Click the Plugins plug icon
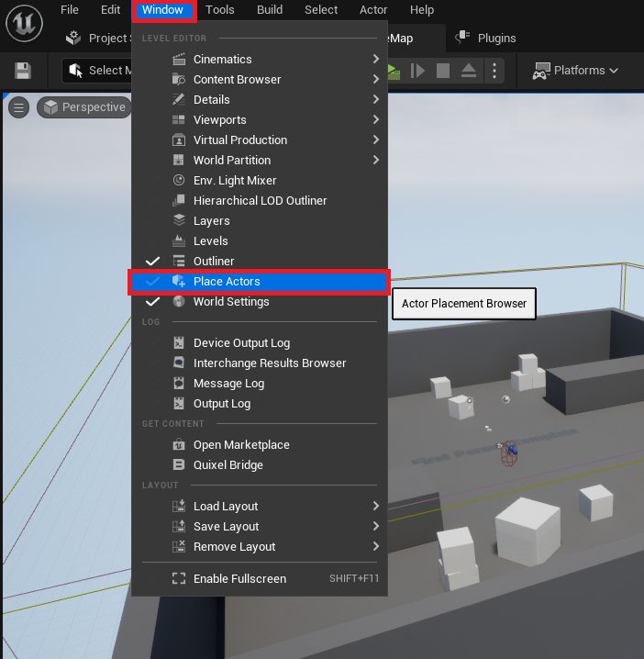 point(462,38)
